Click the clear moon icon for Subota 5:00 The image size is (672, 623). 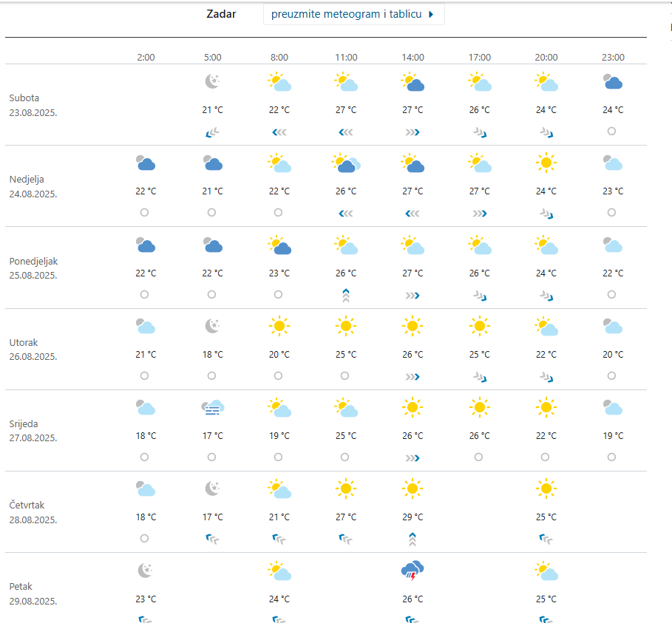point(212,81)
